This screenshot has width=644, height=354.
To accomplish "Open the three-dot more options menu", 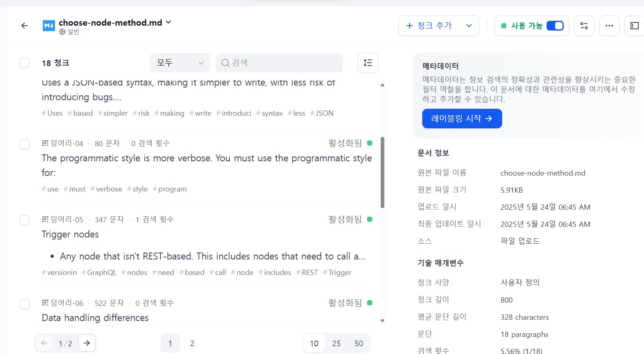I will tap(609, 26).
